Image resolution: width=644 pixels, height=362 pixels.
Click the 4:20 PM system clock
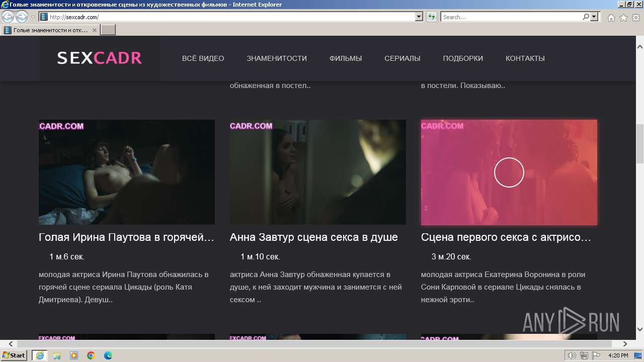(x=618, y=355)
